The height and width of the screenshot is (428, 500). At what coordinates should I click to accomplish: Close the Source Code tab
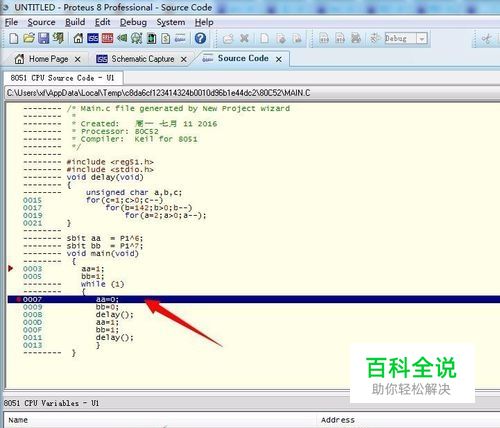(x=279, y=59)
